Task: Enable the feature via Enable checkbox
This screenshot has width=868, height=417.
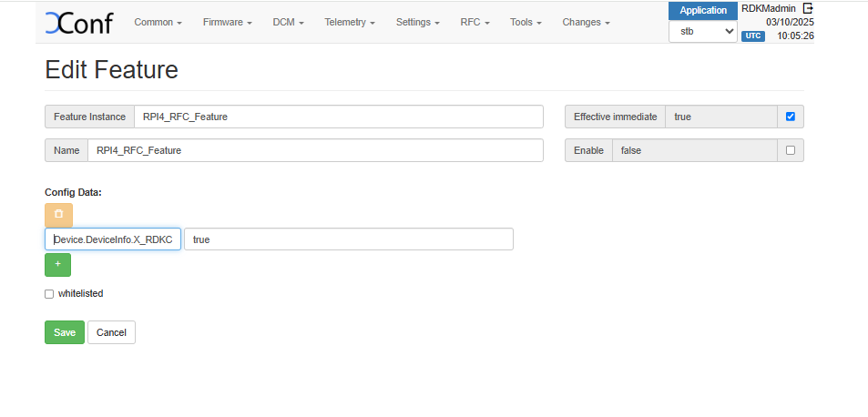Action: tap(790, 150)
